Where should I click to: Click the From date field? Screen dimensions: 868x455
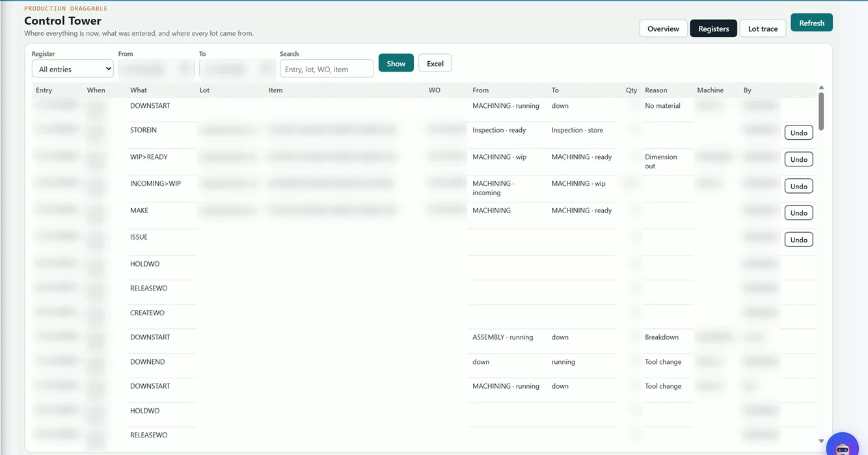coord(156,69)
